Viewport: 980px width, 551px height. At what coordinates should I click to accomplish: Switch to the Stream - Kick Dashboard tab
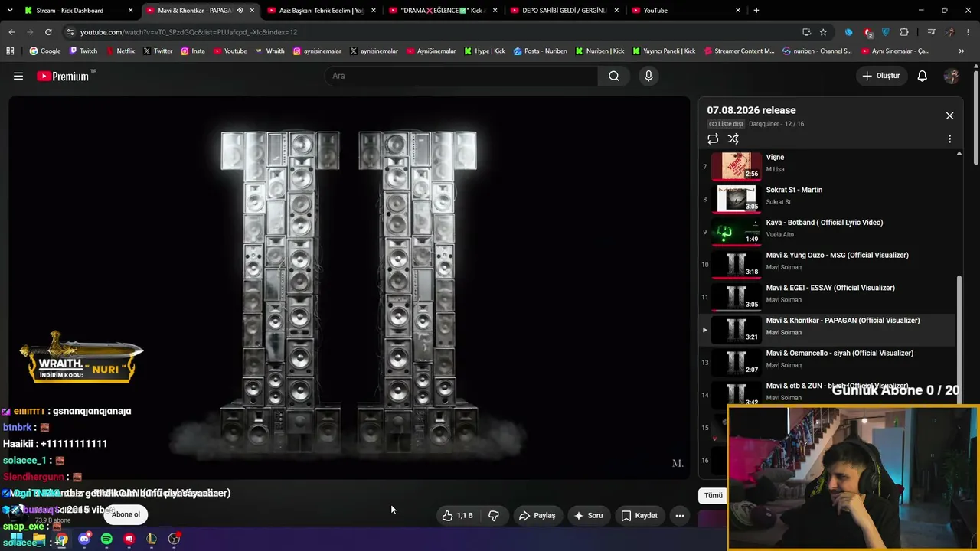[79, 11]
